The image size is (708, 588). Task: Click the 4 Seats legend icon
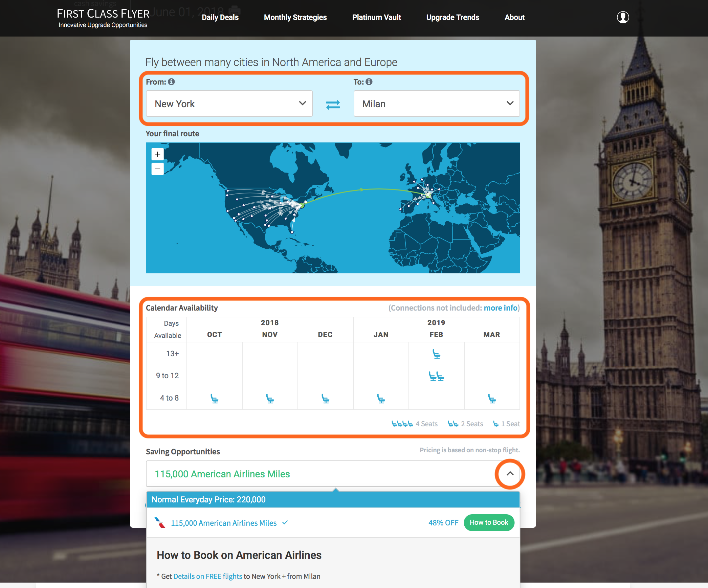(402, 424)
